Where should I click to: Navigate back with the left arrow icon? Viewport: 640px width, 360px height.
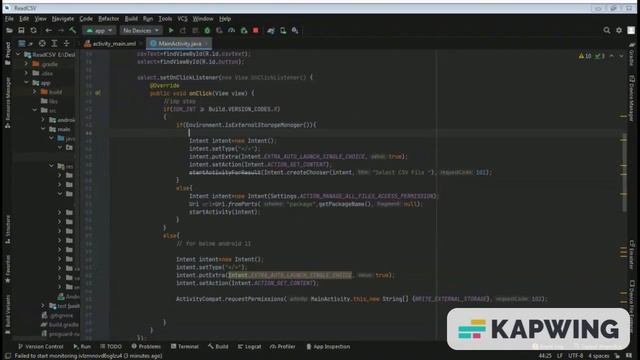click(49, 31)
